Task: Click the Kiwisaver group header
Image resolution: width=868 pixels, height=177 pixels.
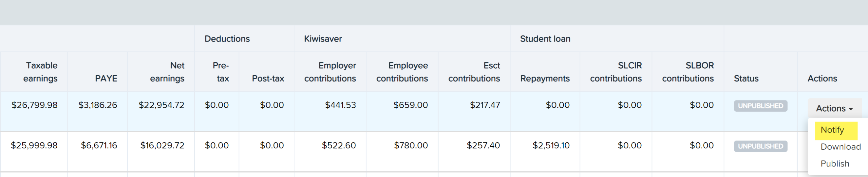Action: pos(323,39)
